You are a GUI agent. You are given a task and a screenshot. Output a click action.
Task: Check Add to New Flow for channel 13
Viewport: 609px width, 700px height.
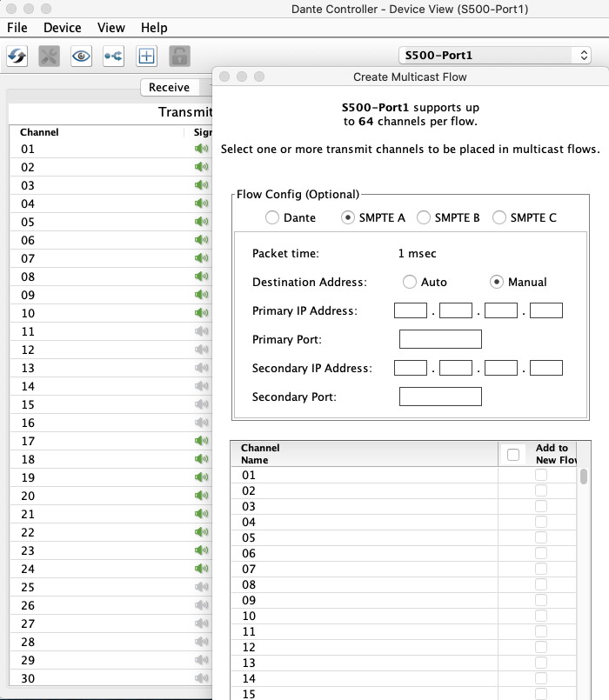point(541,663)
